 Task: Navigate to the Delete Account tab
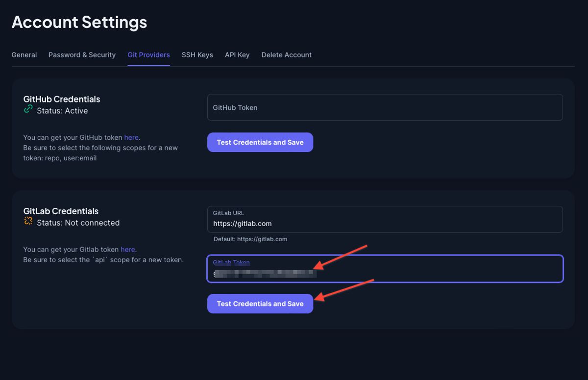coord(286,55)
